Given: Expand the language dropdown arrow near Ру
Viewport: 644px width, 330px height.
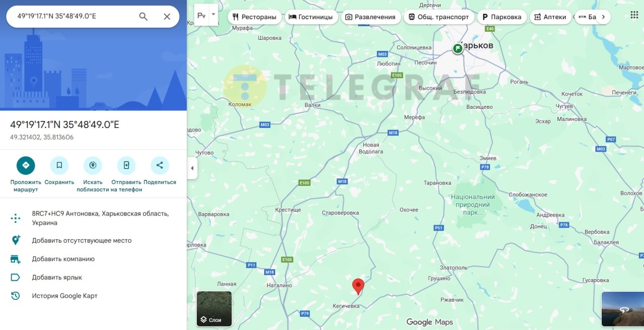Looking at the screenshot, I should 214,15.
